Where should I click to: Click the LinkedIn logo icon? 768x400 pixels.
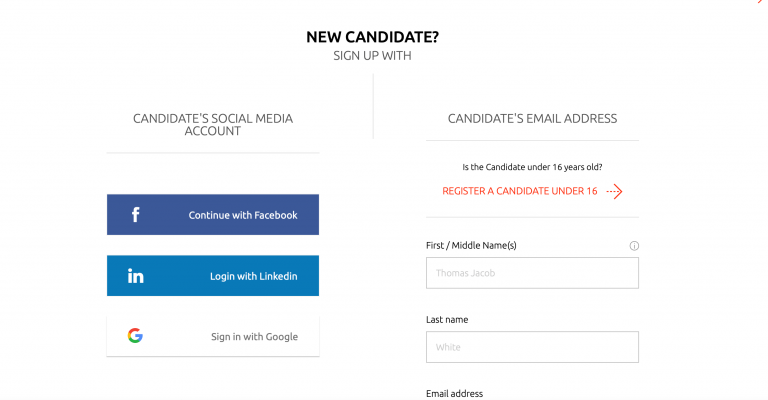[135, 276]
